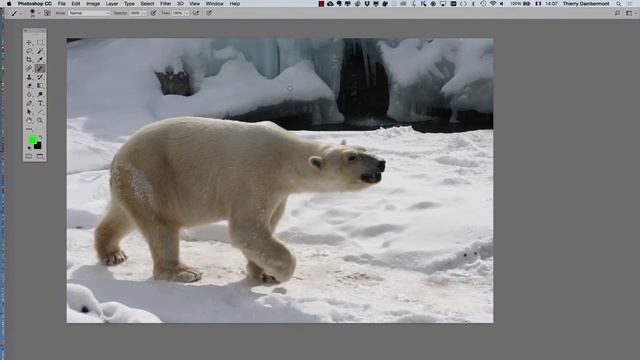Click the Wi-Fi status icon
This screenshot has height=360, width=640.
[493, 4]
